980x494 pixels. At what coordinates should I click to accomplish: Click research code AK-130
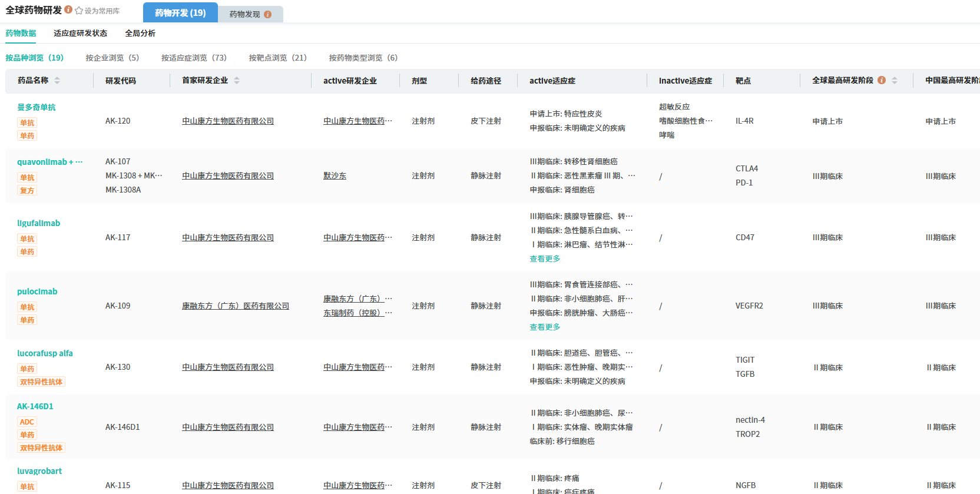click(x=118, y=367)
